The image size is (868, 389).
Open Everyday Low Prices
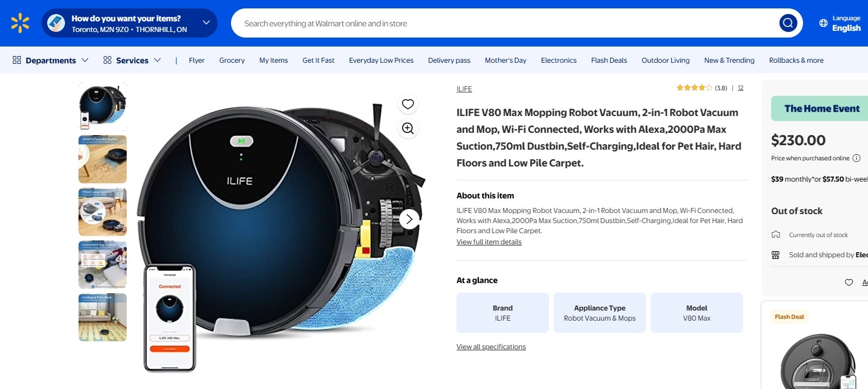pos(381,60)
